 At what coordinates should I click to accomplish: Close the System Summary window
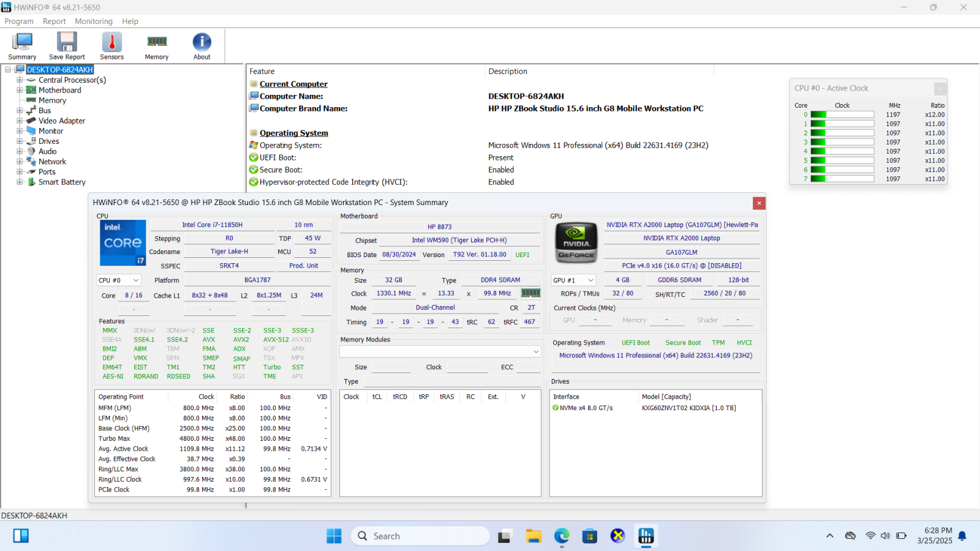click(x=759, y=203)
